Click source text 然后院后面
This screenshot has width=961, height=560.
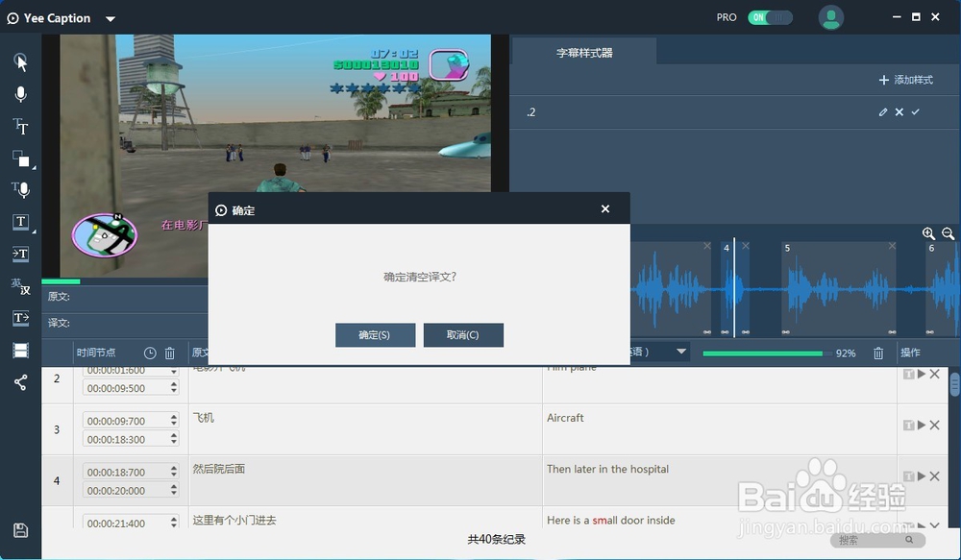[x=219, y=469]
